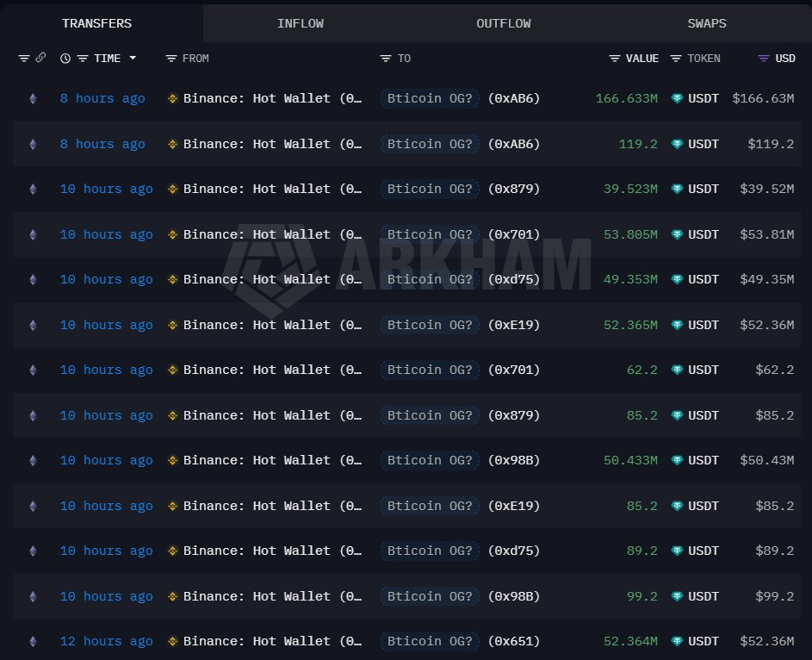812x660 pixels.
Task: Click the USDT token icon in 119.2 row
Action: [x=677, y=144]
